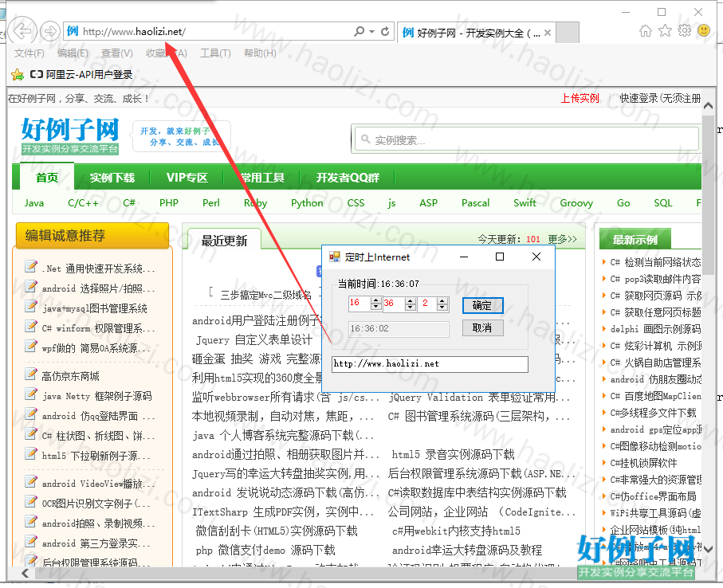This screenshot has height=588, width=723.
Task: Click the 取消 button in dialog
Action: coord(482,327)
